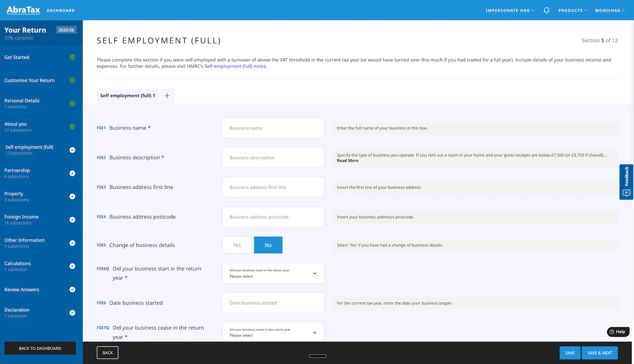Select No for Change of business details
Image resolution: width=634 pixels, height=364 pixels.
[268, 245]
